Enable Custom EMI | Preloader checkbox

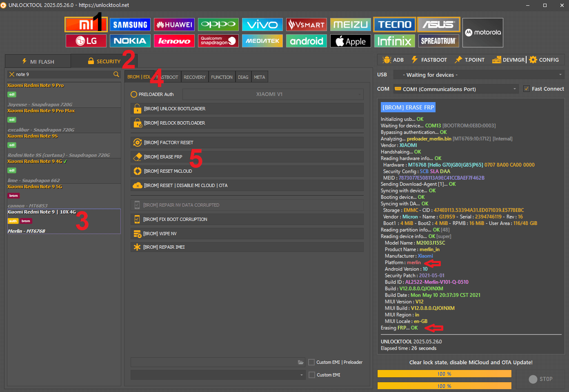click(x=311, y=362)
